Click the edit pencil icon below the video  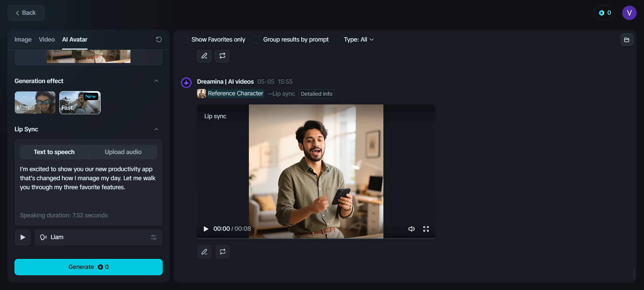point(204,252)
